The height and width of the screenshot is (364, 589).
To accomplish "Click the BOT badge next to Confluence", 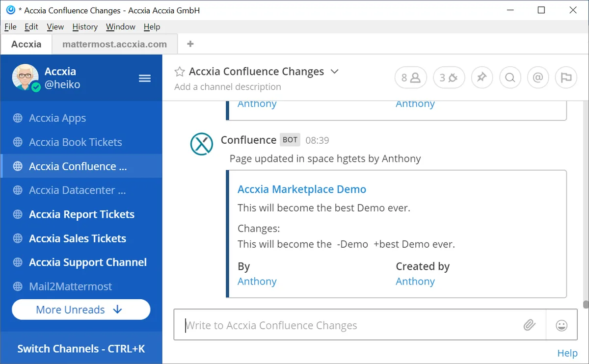I will click(290, 140).
